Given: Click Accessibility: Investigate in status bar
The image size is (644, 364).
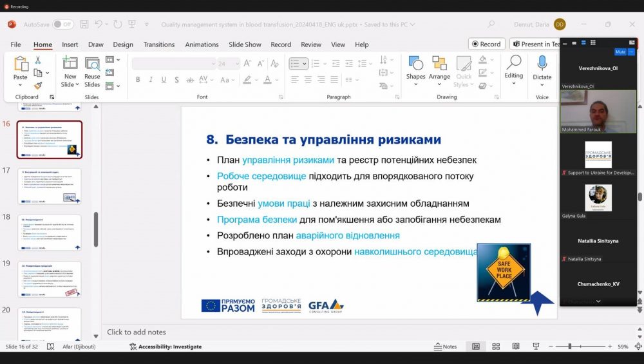Looking at the screenshot, I should click(x=166, y=347).
